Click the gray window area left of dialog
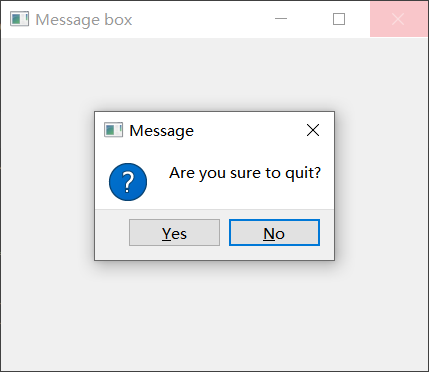The height and width of the screenshot is (372, 429). point(48,186)
